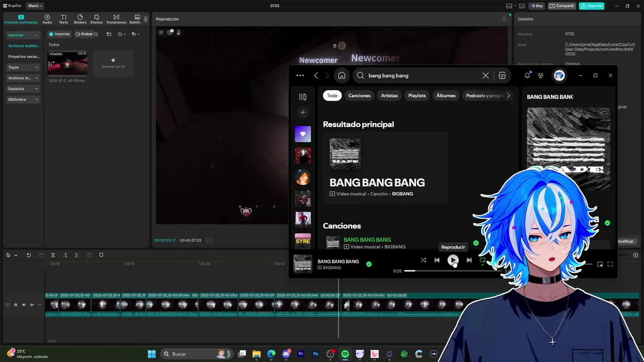644x362 pixels.
Task: Expand the Biblioteca sidebar section
Action: (x=23, y=100)
